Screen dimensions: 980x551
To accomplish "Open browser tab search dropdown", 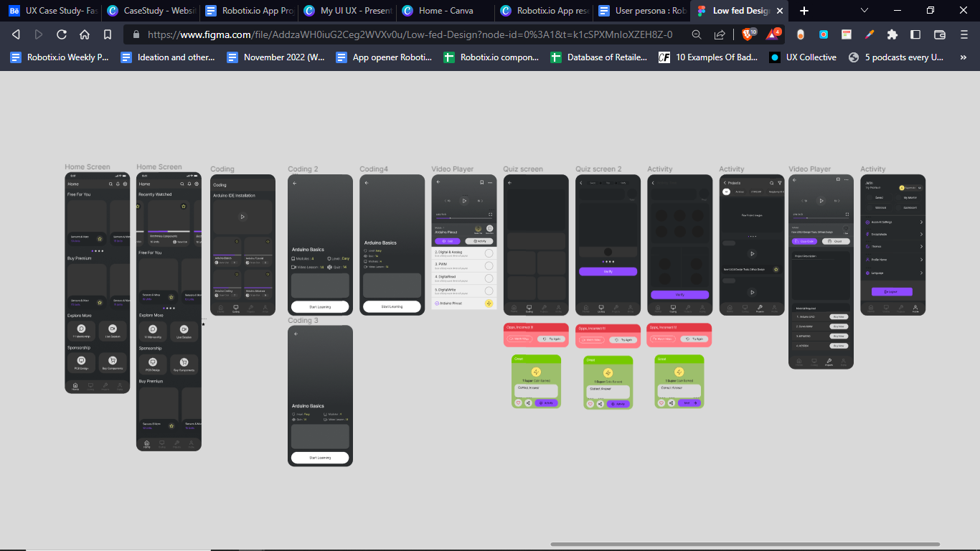I will tap(864, 11).
